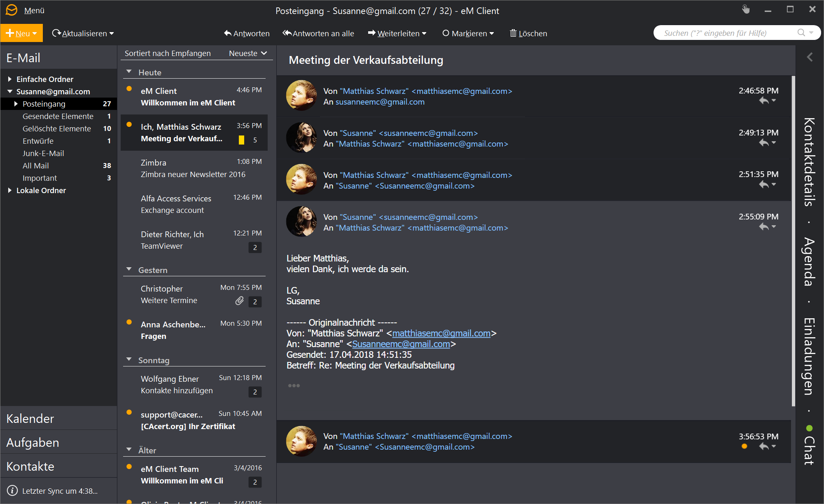Toggle unread dot on Anna Aschenbe message
The image size is (824, 504).
coord(129,322)
